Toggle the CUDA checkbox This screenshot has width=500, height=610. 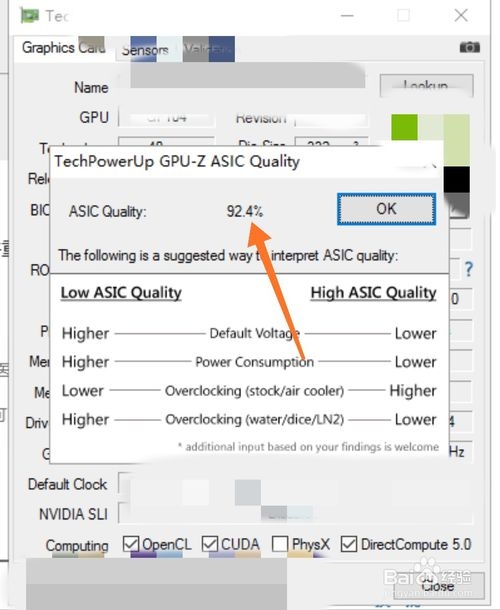point(210,543)
